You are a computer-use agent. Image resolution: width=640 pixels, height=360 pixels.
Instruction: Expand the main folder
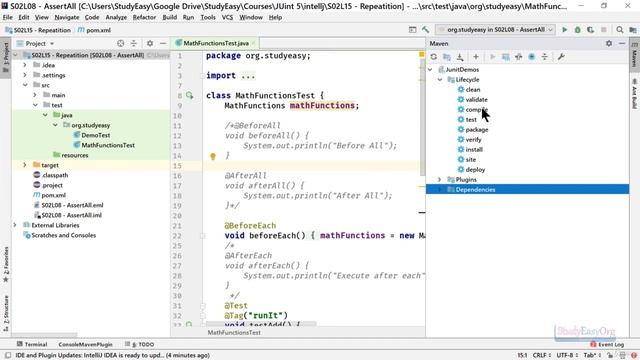click(x=35, y=95)
